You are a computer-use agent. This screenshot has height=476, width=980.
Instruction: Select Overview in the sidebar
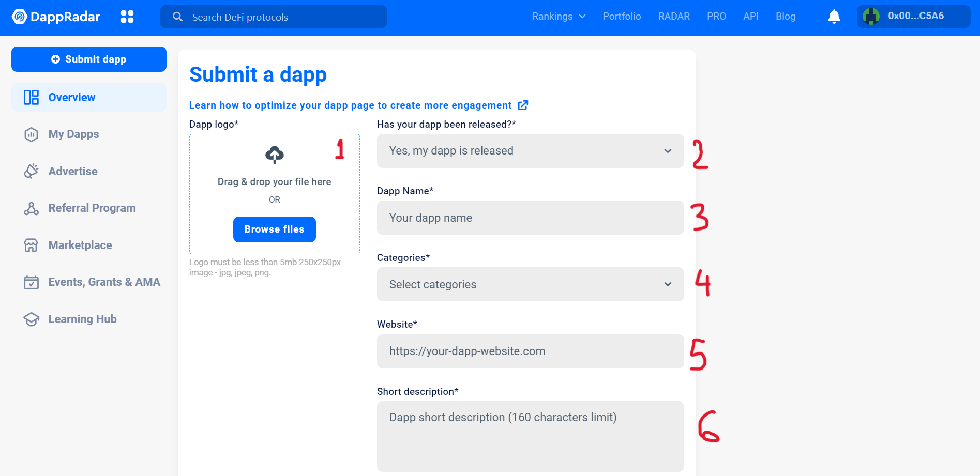[89, 97]
